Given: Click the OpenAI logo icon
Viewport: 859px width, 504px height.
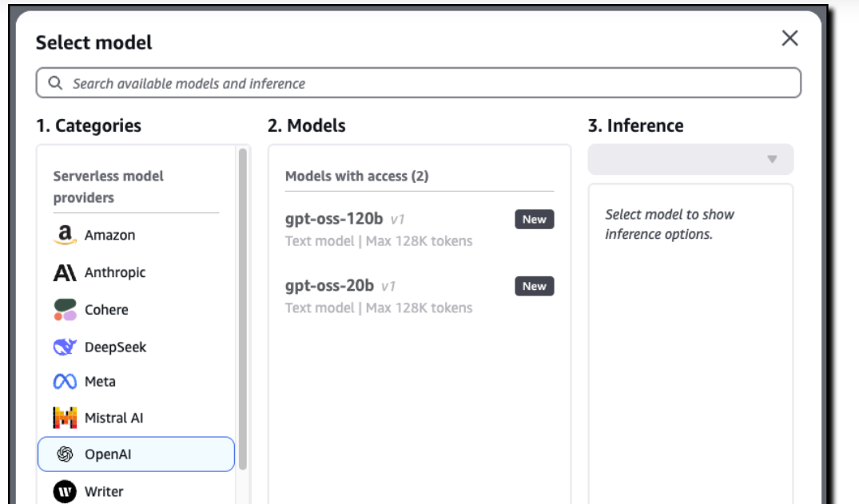Looking at the screenshot, I should tap(65, 454).
